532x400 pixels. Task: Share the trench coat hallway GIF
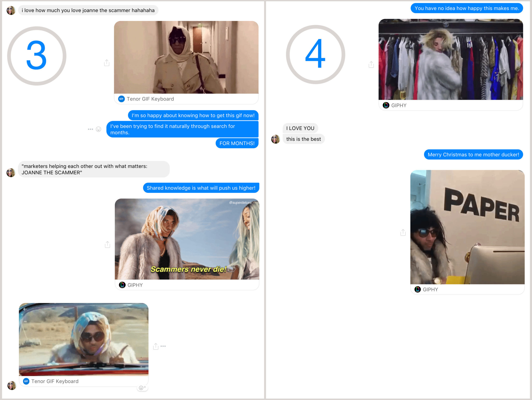point(107,63)
